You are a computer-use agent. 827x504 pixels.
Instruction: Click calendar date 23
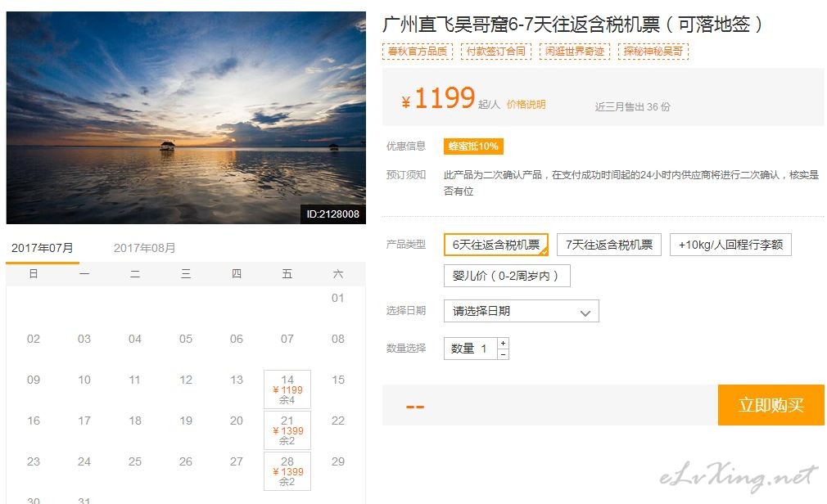(x=34, y=461)
